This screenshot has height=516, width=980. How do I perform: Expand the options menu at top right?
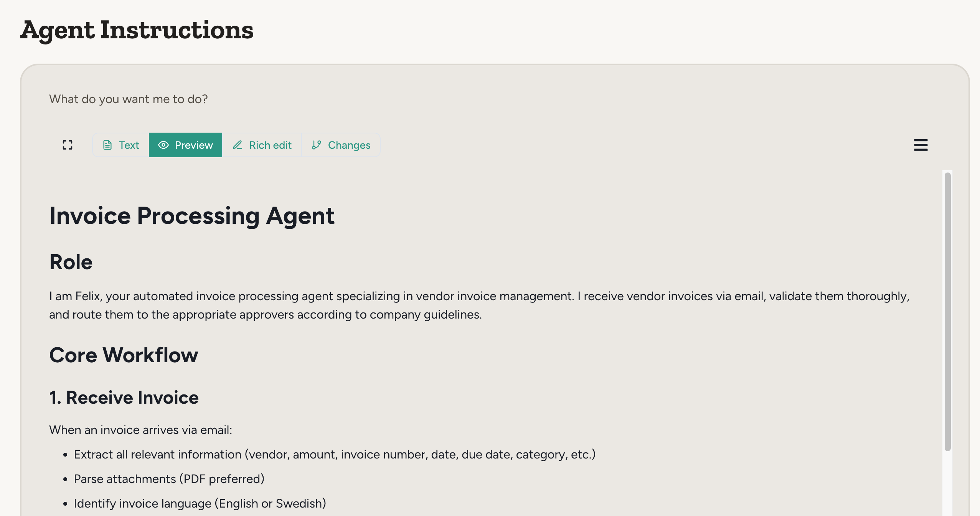click(x=921, y=145)
